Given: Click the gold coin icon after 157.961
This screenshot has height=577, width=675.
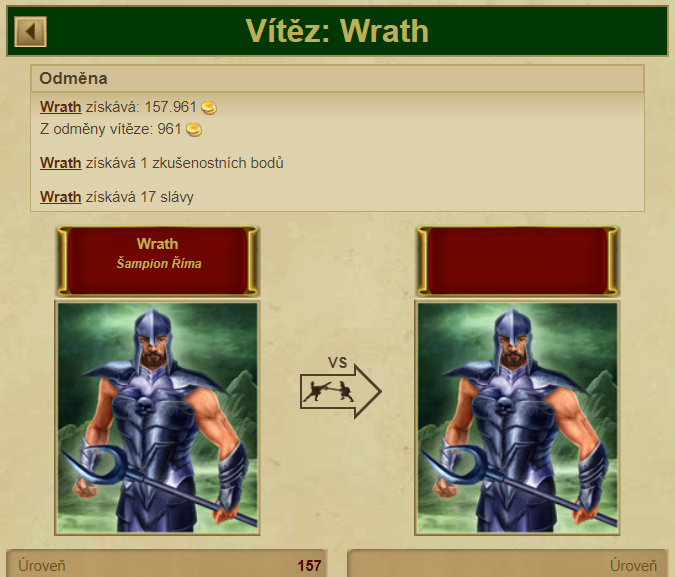Looking at the screenshot, I should (209, 108).
